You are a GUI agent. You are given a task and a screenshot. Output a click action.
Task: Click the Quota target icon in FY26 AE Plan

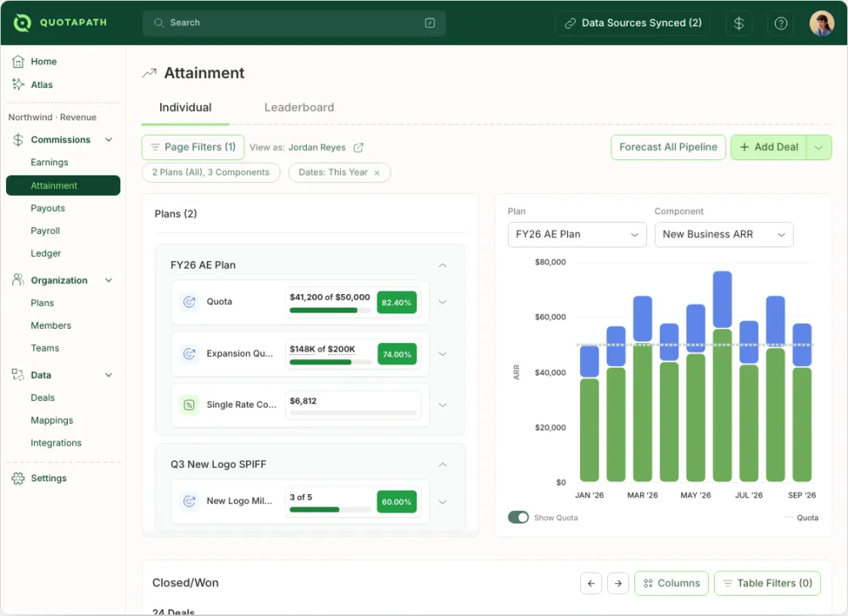point(189,302)
